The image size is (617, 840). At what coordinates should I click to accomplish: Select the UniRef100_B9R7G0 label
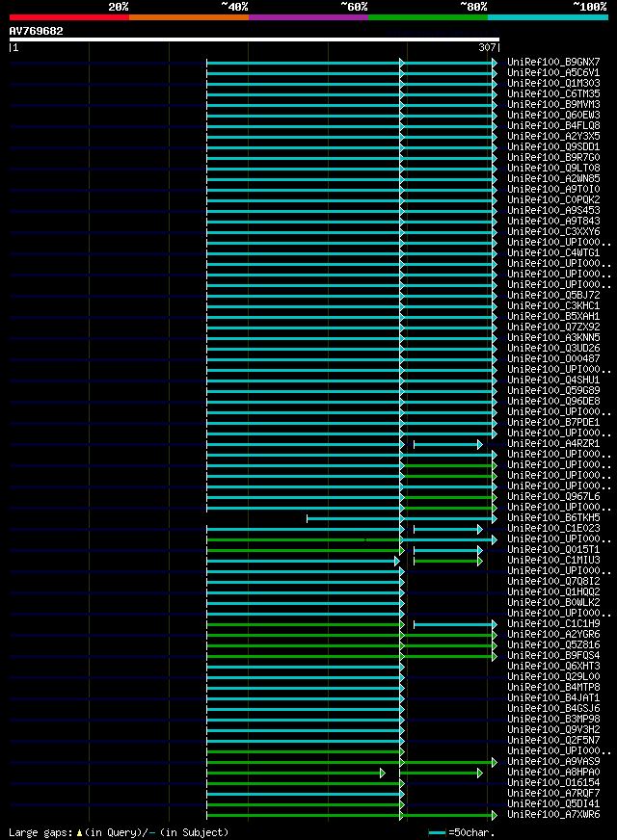[553, 158]
